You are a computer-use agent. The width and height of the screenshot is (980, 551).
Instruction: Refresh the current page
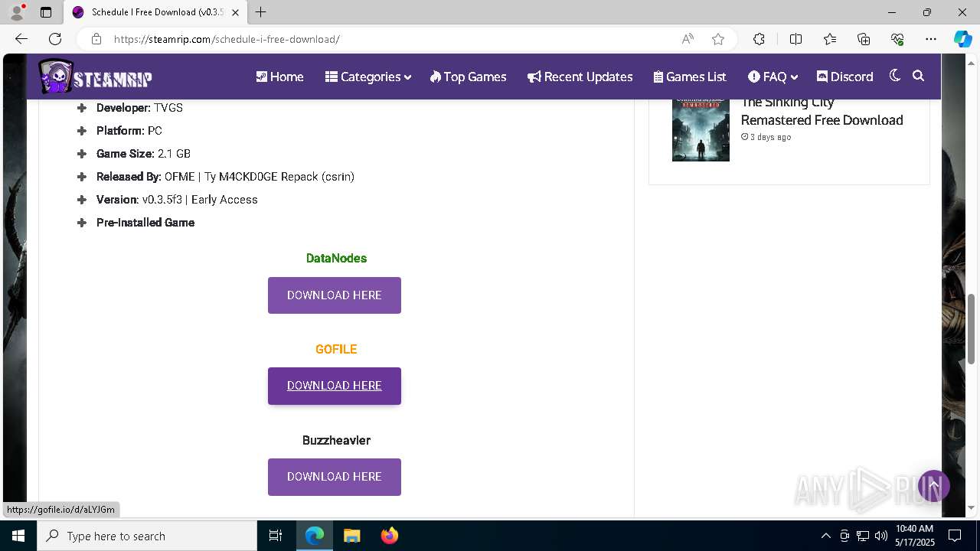tap(55, 39)
